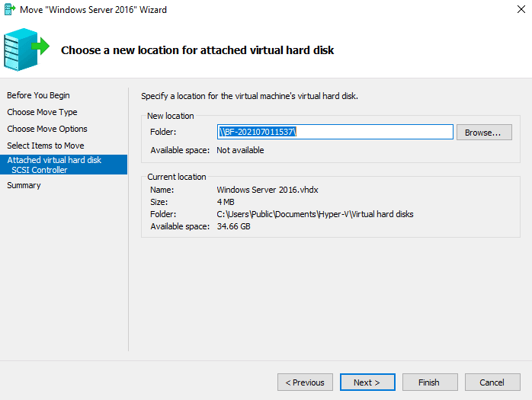Click the 34.66 GB available space value
The image size is (532, 400).
tap(233, 226)
